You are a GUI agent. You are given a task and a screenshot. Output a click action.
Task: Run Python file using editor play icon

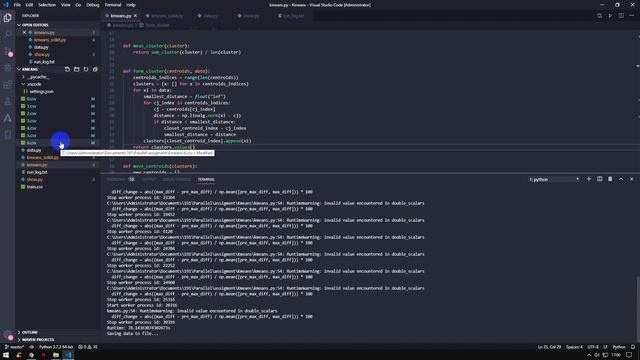[610, 16]
